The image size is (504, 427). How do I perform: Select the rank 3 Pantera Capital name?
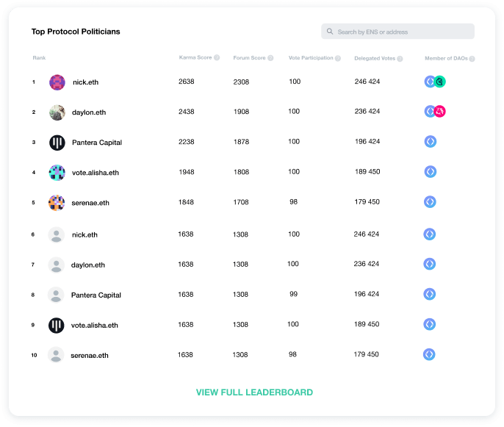97,143
